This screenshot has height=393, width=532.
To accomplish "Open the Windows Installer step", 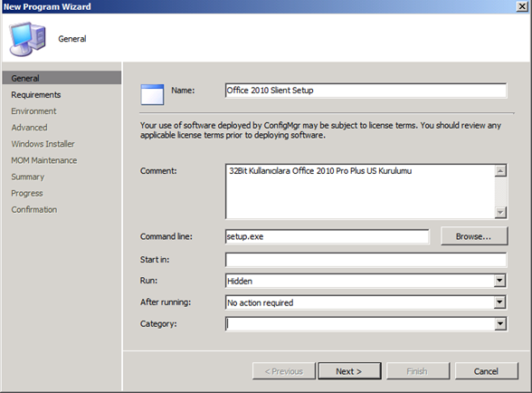I will pos(43,144).
